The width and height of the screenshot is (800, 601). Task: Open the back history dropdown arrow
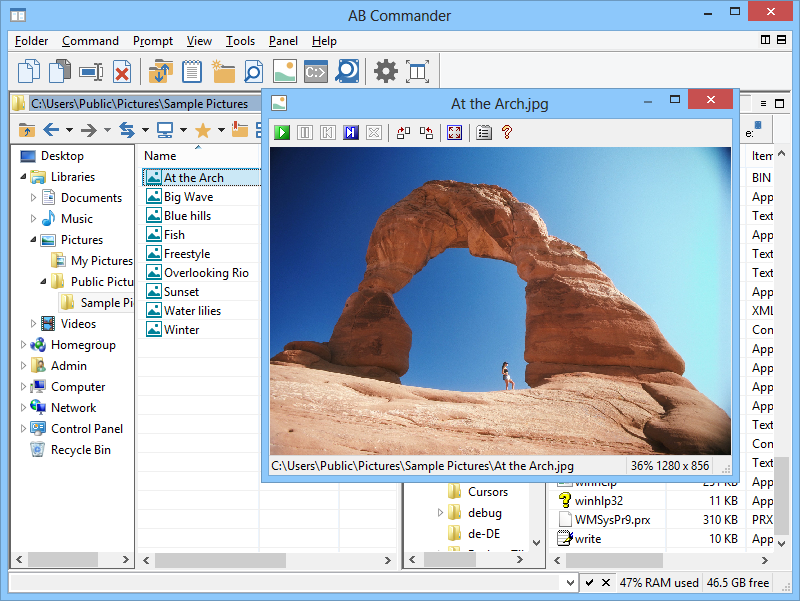[x=70, y=130]
